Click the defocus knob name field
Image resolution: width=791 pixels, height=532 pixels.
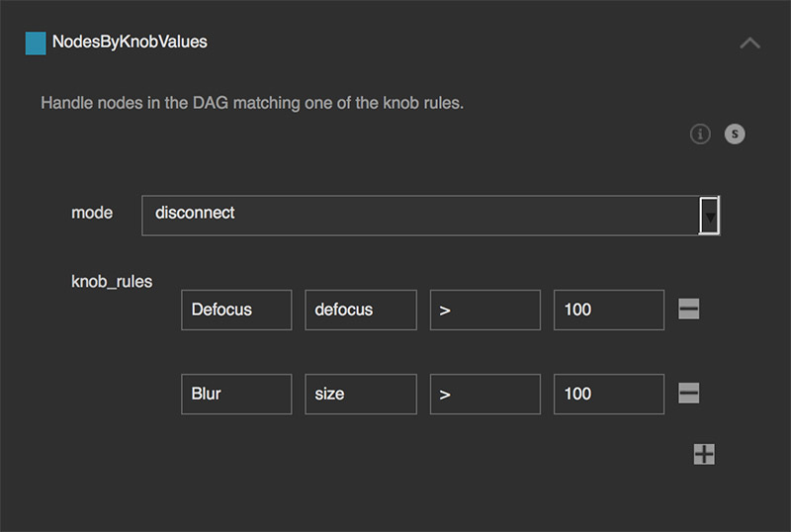360,310
